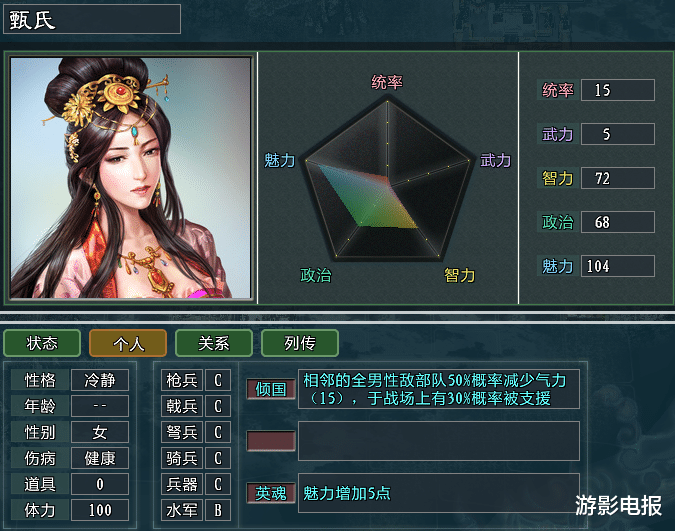Click the 统率 value field showing 15
This screenshot has width=675, height=531.
click(x=618, y=90)
